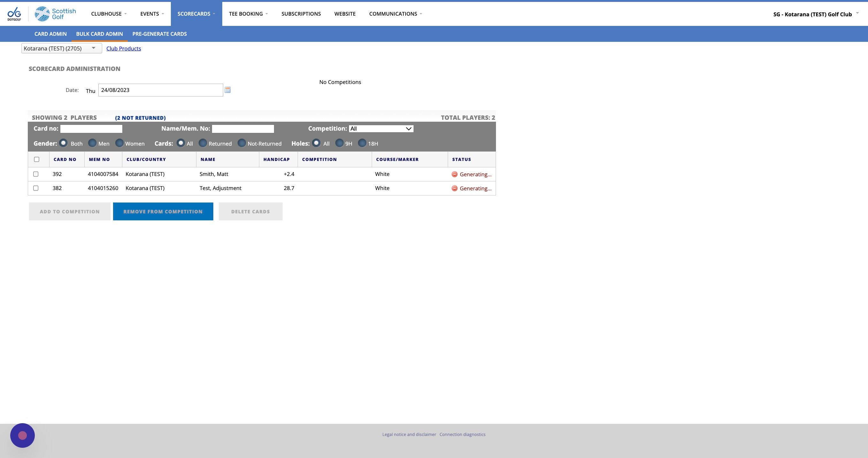
Task: Select the Women gender radio button
Action: click(119, 143)
